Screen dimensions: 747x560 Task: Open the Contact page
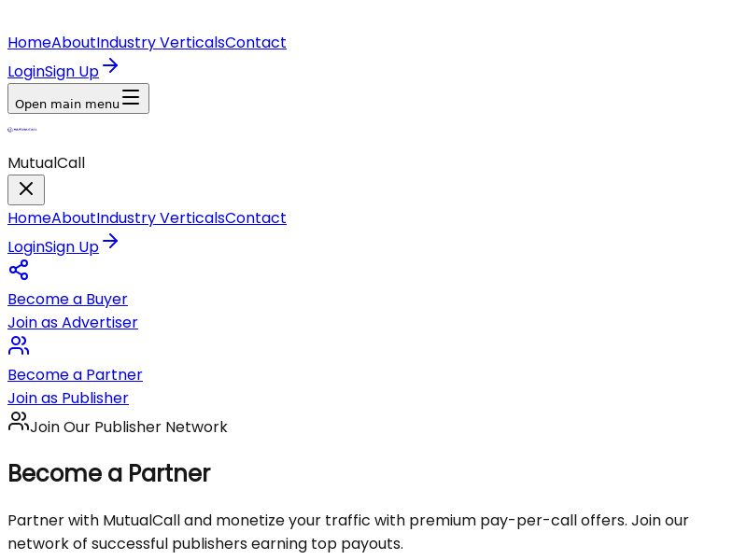(255, 42)
